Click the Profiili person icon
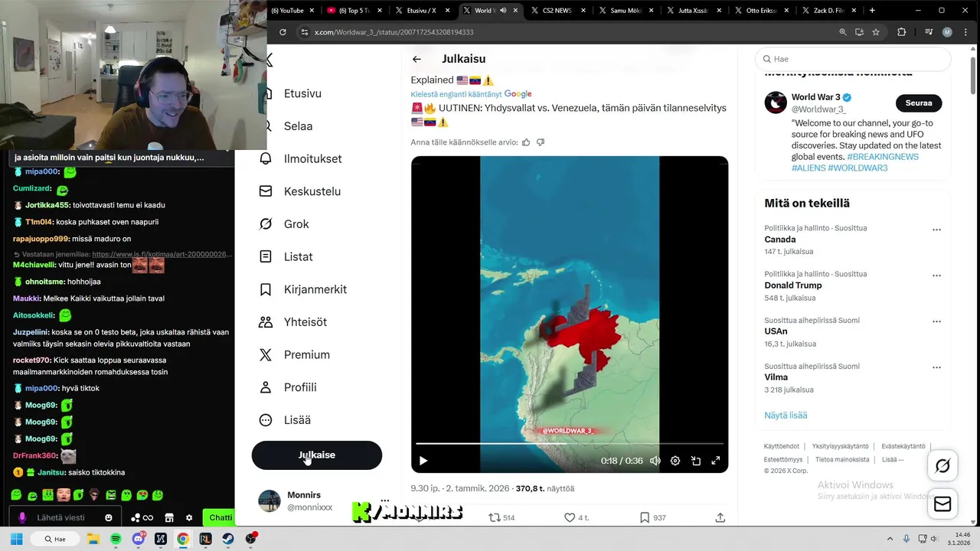 click(266, 387)
